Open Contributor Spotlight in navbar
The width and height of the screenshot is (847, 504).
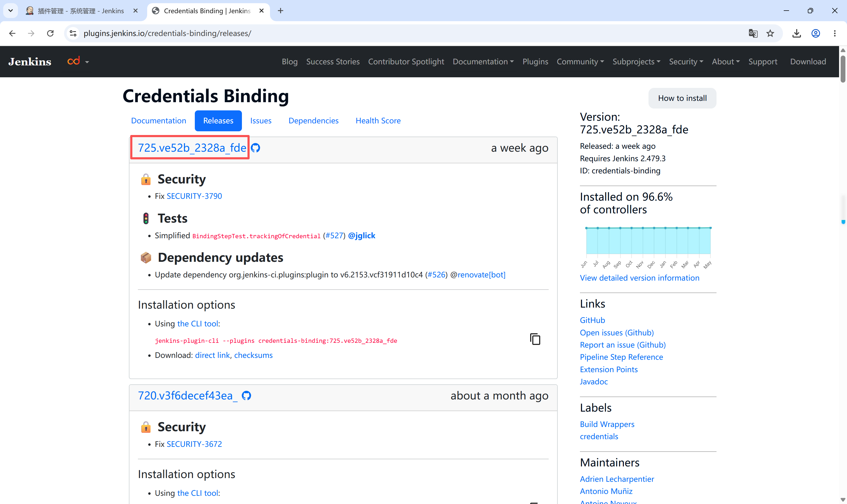point(406,62)
